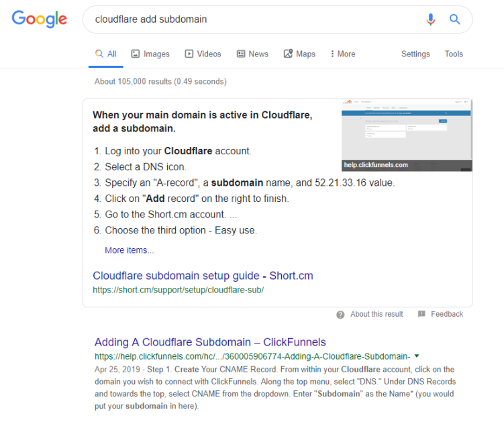Click the Feedback flag icon
Image resolution: width=504 pixels, height=424 pixels.
(x=421, y=314)
